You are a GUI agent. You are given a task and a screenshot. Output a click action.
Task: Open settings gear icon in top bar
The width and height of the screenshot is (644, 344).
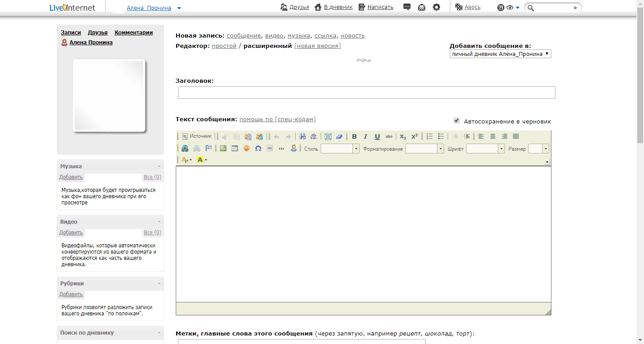point(436,7)
